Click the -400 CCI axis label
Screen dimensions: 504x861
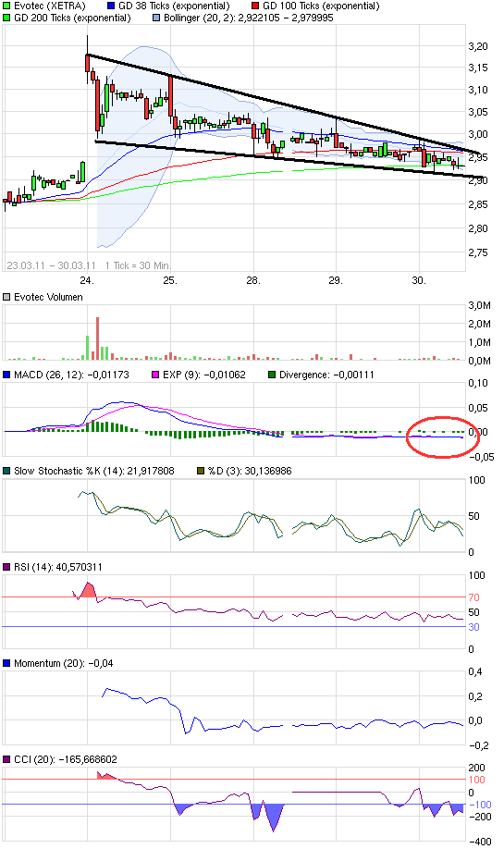[x=479, y=842]
